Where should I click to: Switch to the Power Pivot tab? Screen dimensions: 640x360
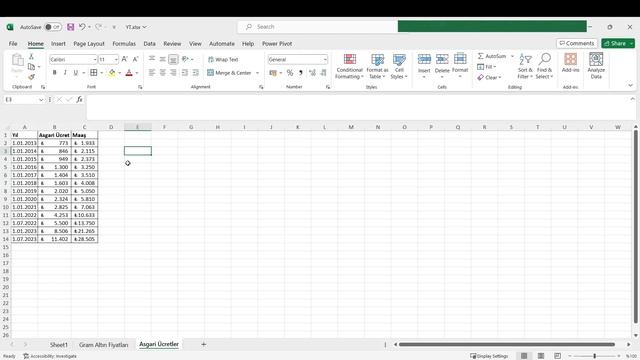point(277,44)
